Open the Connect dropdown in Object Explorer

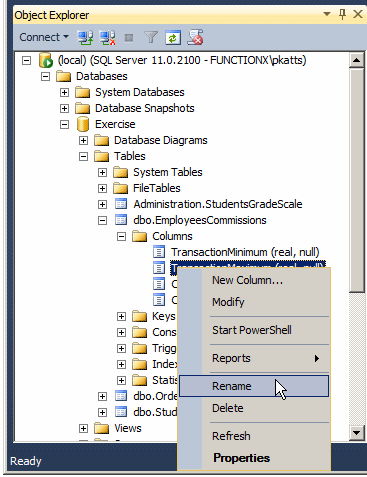coord(44,37)
